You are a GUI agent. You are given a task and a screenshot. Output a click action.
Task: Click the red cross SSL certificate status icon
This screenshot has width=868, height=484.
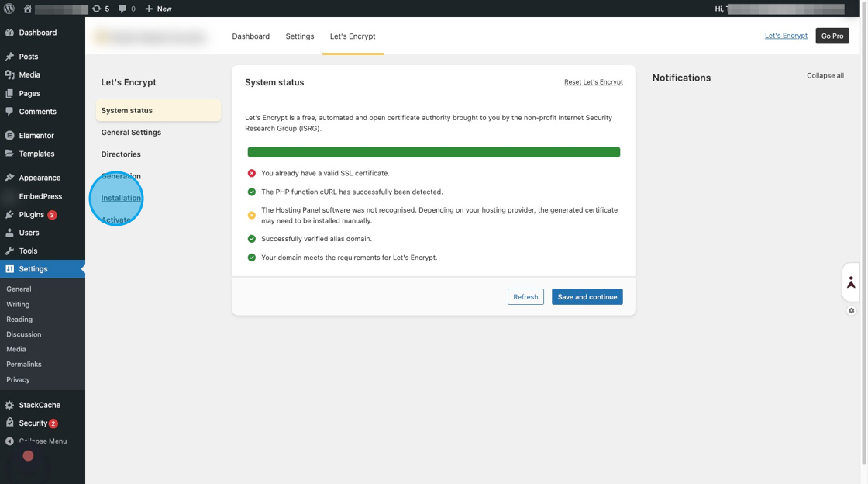click(x=252, y=173)
